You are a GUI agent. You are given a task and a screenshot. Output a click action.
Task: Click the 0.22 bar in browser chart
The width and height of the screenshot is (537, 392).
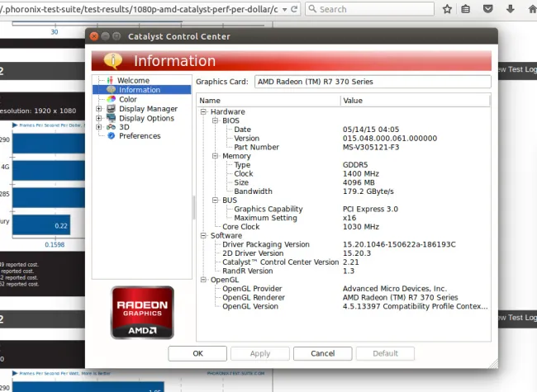[41, 225]
